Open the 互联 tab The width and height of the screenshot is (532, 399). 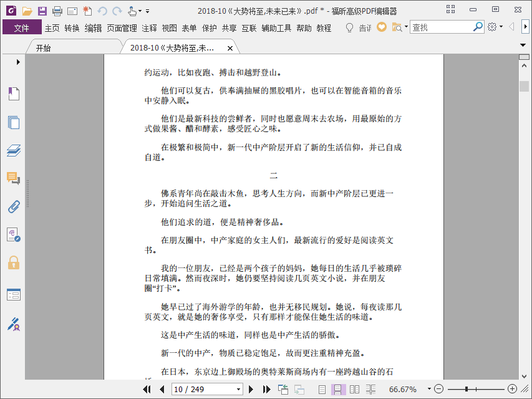pos(249,28)
